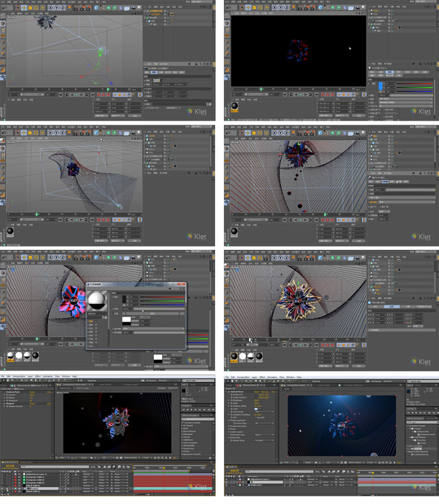Toggle Use GPU checkbox in Optical Flares
The image size is (439, 504).
pyautogui.click(x=256, y=418)
